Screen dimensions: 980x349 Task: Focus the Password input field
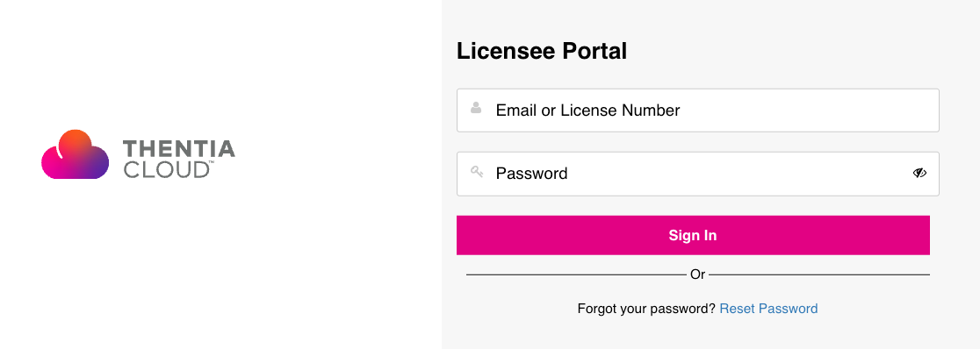click(x=697, y=174)
